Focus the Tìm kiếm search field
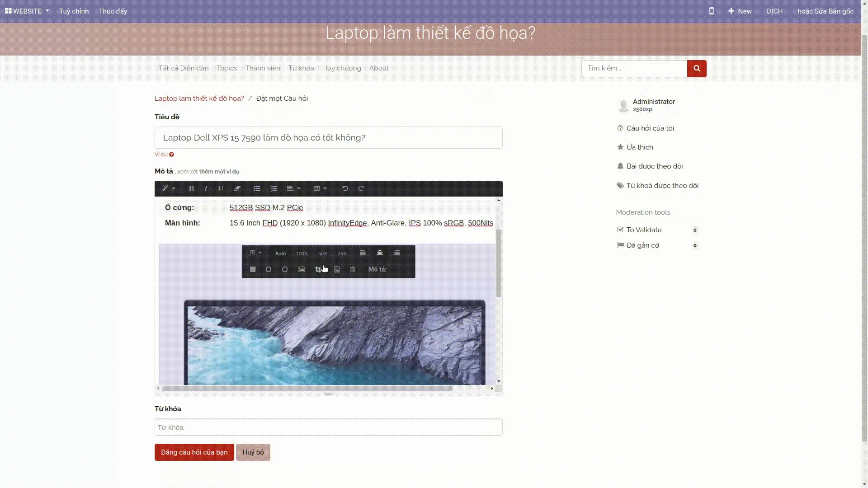Image resolution: width=868 pixels, height=488 pixels. tap(634, 69)
